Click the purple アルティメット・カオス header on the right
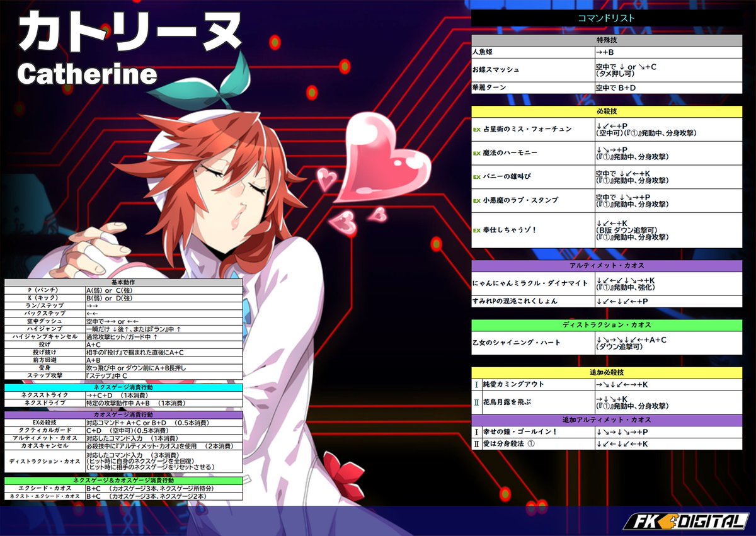Viewport: 756px width, 536px height. tap(607, 266)
